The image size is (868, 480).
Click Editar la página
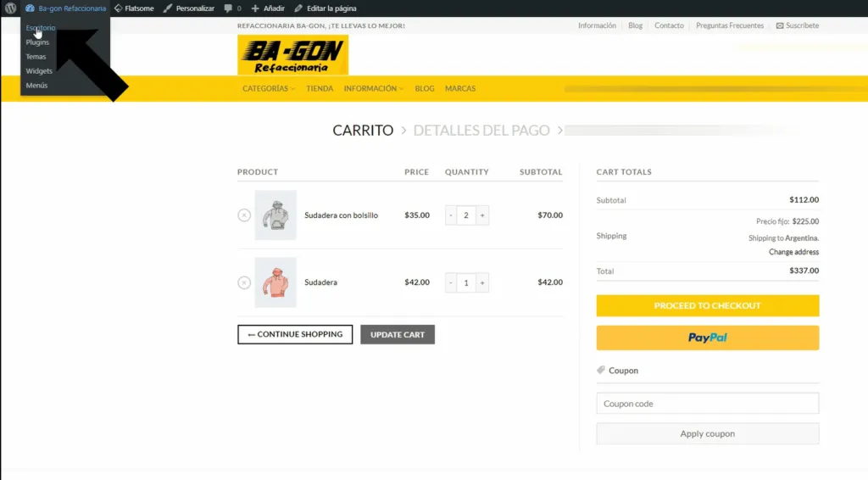point(325,8)
